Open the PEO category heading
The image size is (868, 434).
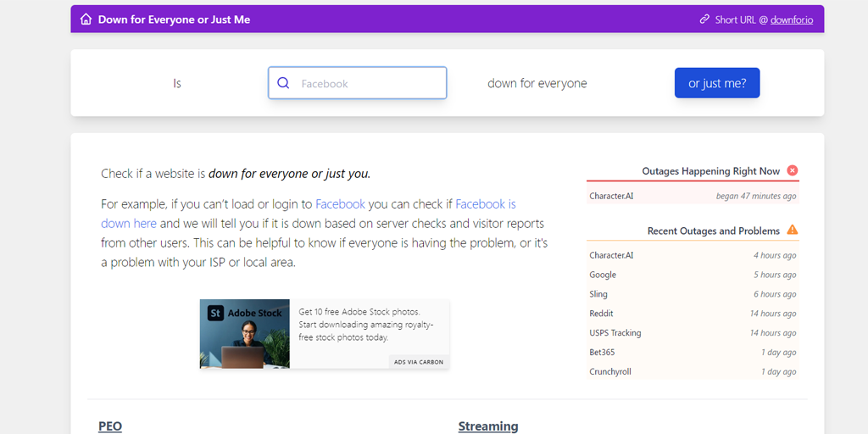coord(110,426)
